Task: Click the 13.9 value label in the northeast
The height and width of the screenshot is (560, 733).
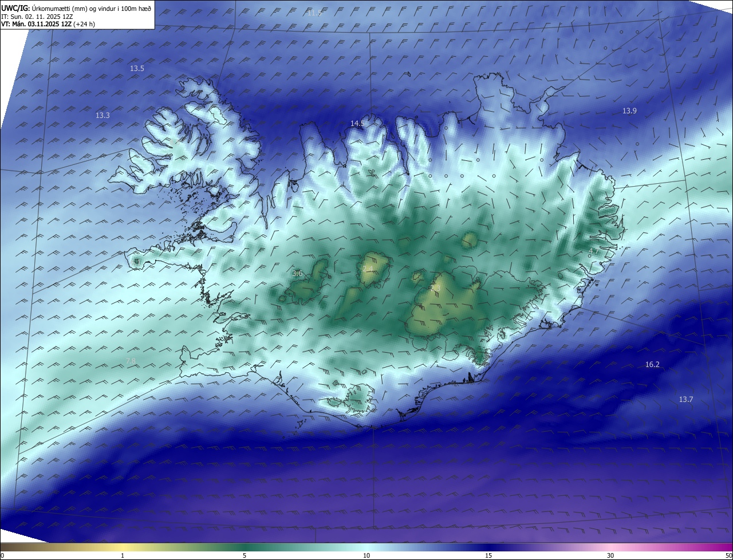Action: [x=629, y=111]
